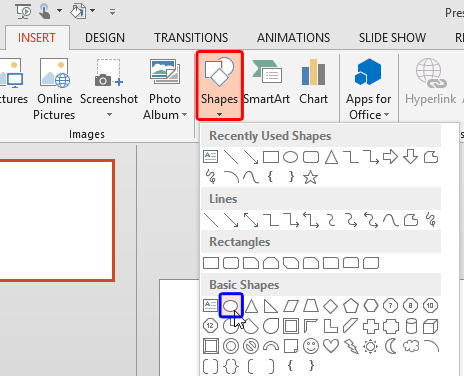
Task: Select Curve in Lines section
Action: click(391, 220)
